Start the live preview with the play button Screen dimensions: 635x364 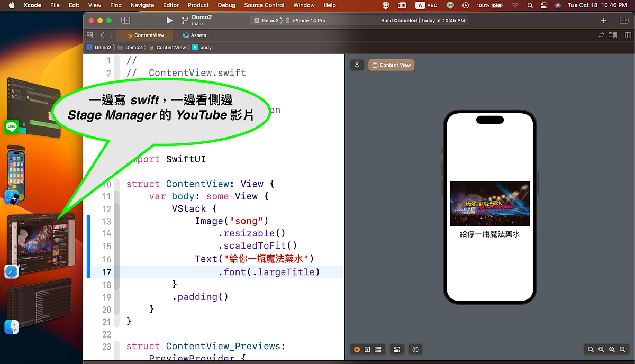point(356,349)
